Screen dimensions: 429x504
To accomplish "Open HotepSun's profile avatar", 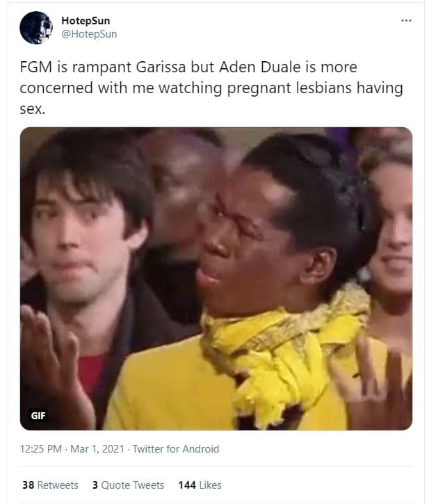I will click(35, 28).
